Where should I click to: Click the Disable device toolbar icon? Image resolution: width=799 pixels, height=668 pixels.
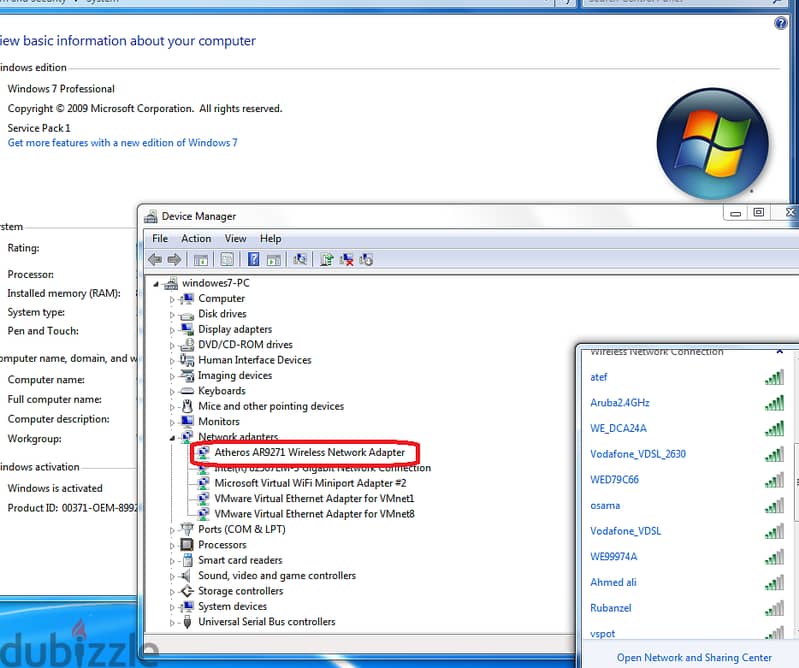[366, 259]
